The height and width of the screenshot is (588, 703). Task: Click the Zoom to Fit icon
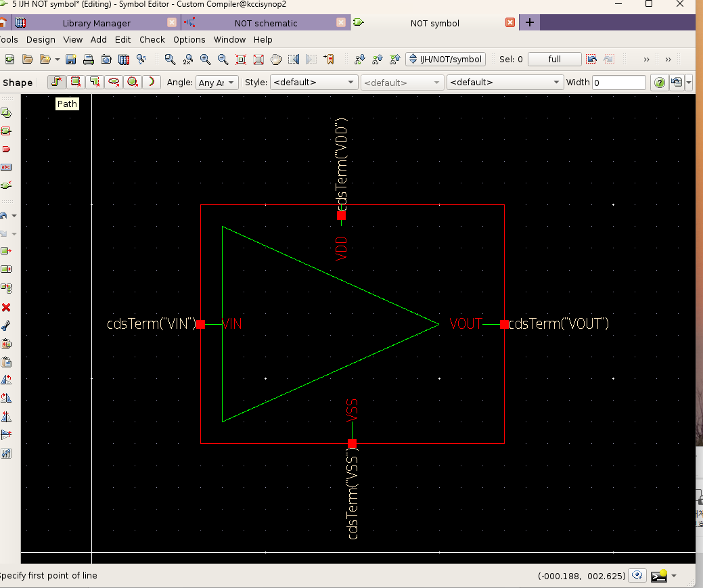(x=241, y=59)
